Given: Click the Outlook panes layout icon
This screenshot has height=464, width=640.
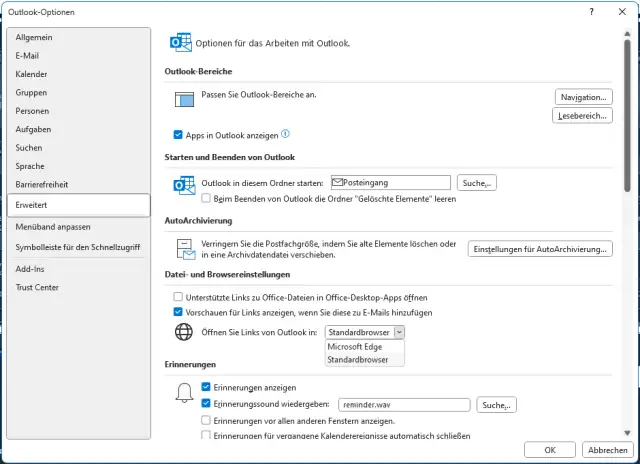Looking at the screenshot, I should (x=184, y=99).
